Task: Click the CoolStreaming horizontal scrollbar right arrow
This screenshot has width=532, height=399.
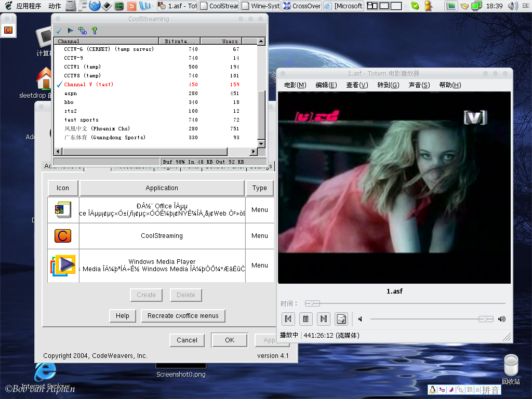Action: click(x=253, y=151)
